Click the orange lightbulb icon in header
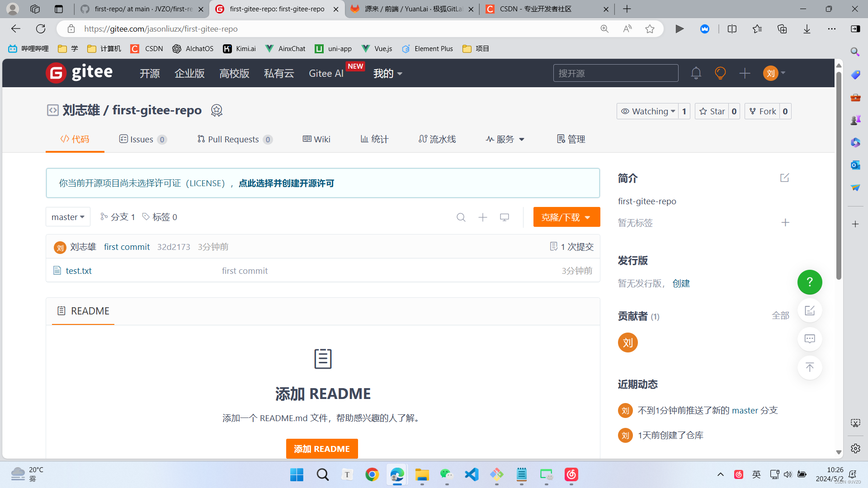Screen dimensions: 868x488 click(720, 73)
